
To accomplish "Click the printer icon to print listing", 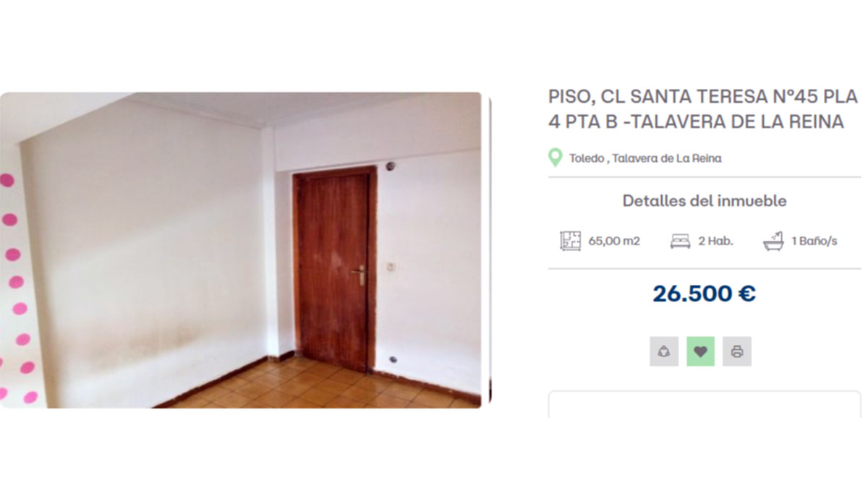I will [737, 351].
